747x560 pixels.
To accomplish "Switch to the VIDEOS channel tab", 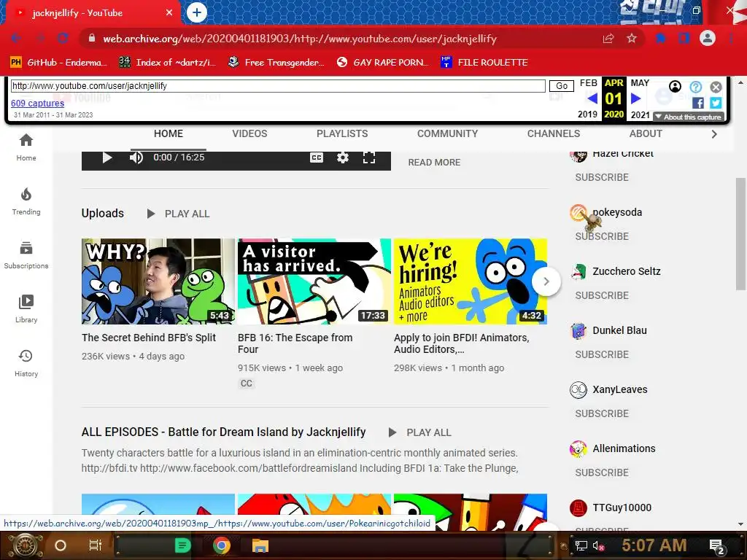I will tap(249, 134).
